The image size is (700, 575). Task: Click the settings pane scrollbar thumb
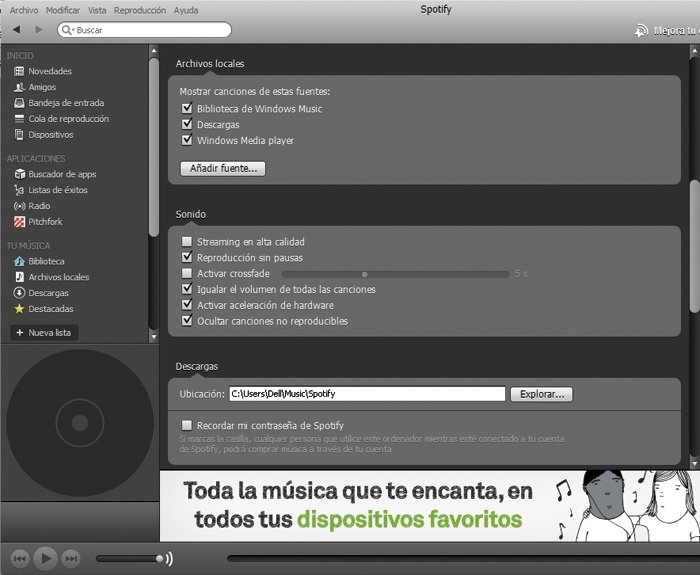pos(695,246)
